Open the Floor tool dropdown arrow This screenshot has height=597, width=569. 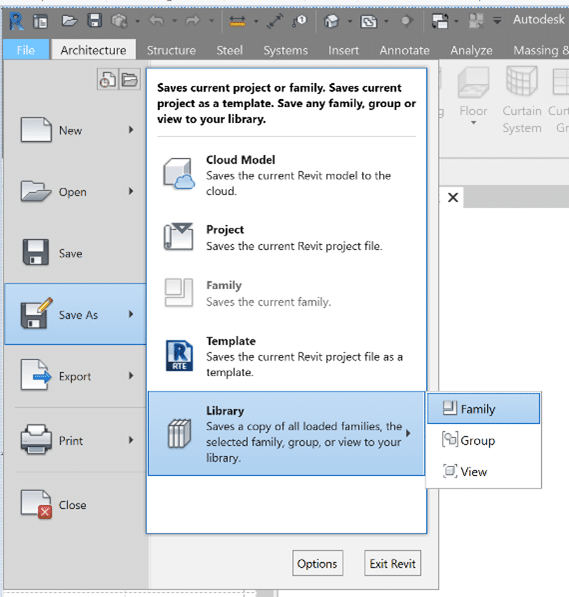[x=473, y=123]
